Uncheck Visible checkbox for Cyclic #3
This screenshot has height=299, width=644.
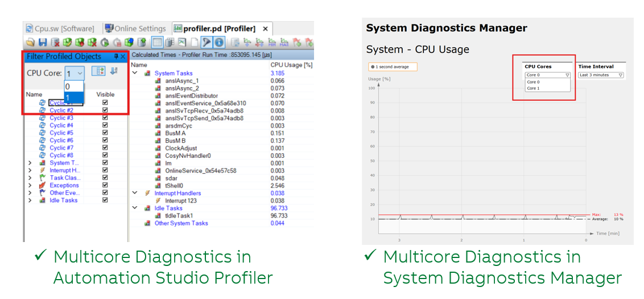coord(105,118)
